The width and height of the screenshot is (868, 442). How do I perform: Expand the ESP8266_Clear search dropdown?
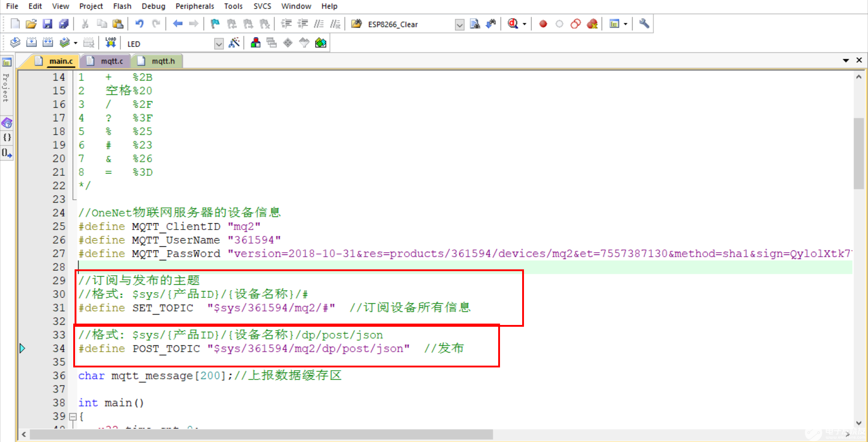(459, 25)
